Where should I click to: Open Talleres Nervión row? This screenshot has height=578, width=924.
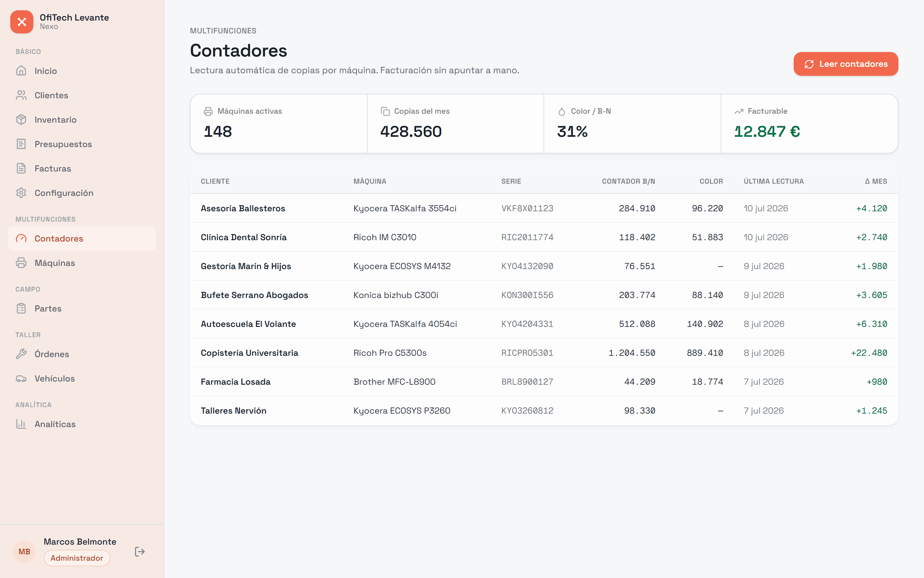544,411
